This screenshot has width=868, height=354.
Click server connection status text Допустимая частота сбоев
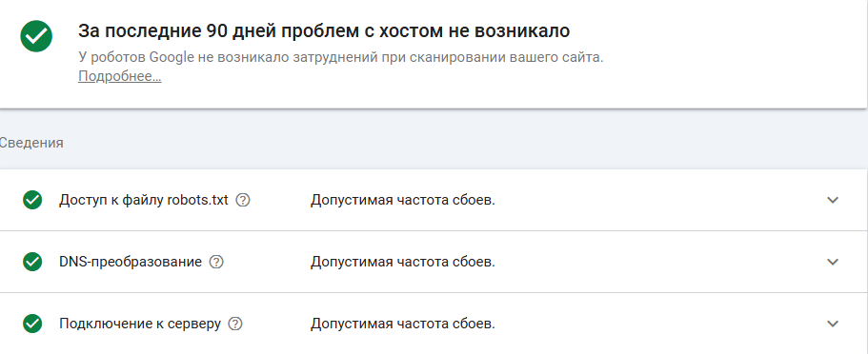[x=402, y=324]
